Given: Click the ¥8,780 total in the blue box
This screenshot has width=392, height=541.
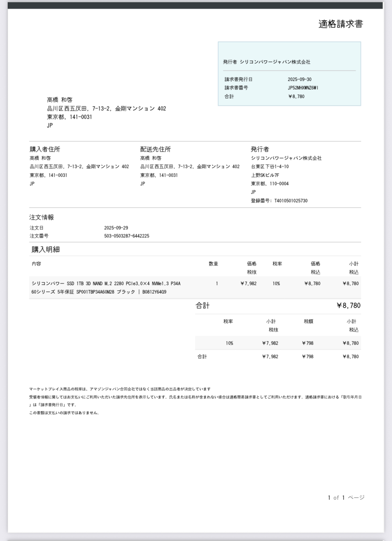Looking at the screenshot, I should point(296,97).
